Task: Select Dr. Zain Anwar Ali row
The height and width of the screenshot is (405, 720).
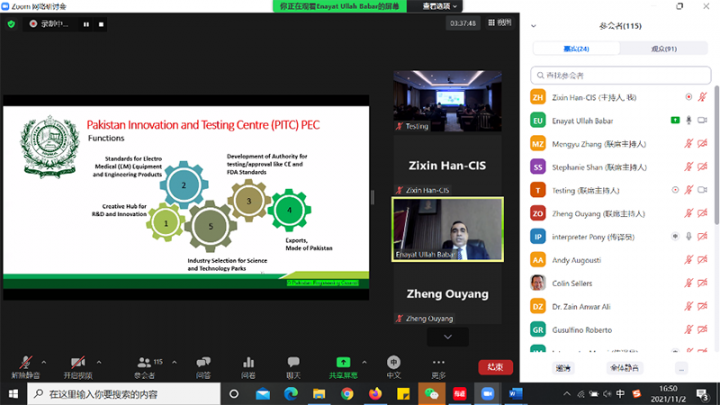Action: click(x=619, y=306)
